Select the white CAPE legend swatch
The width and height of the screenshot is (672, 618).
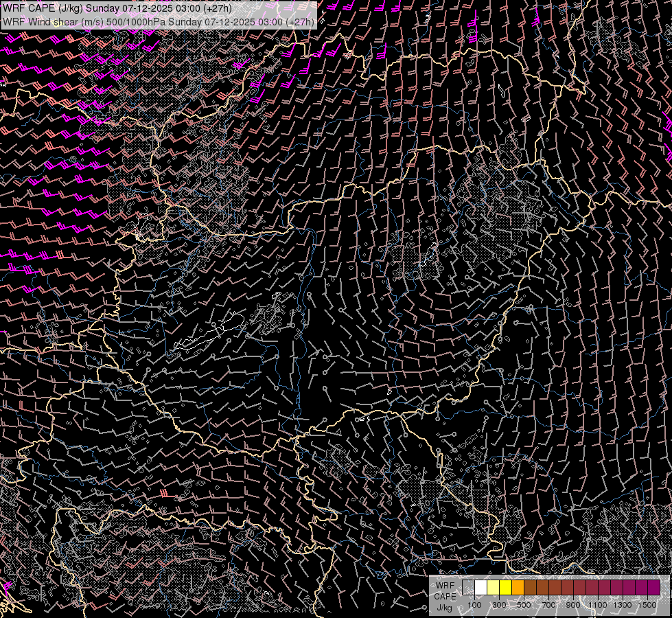click(x=481, y=587)
